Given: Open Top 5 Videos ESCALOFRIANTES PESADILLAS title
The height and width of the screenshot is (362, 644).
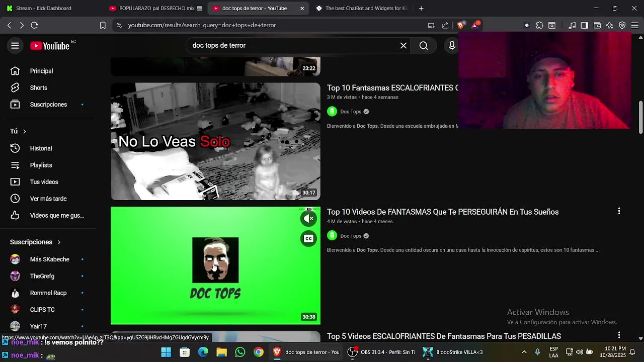Looking at the screenshot, I should point(444,336).
